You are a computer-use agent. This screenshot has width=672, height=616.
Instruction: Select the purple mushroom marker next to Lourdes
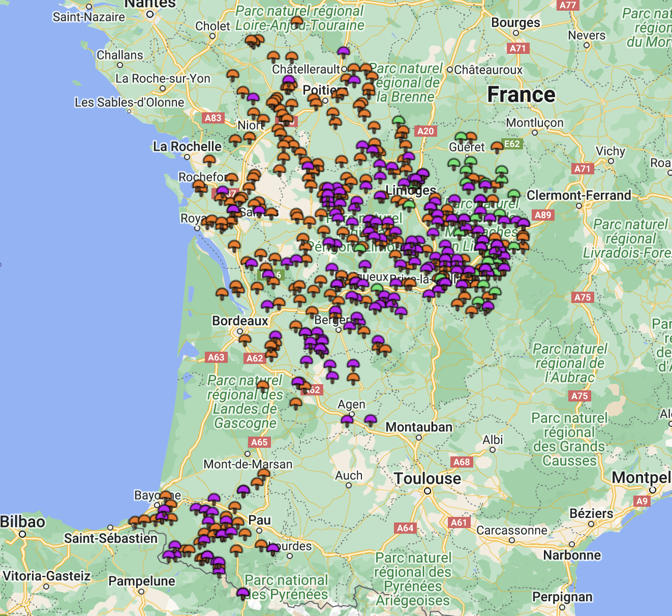click(x=273, y=549)
